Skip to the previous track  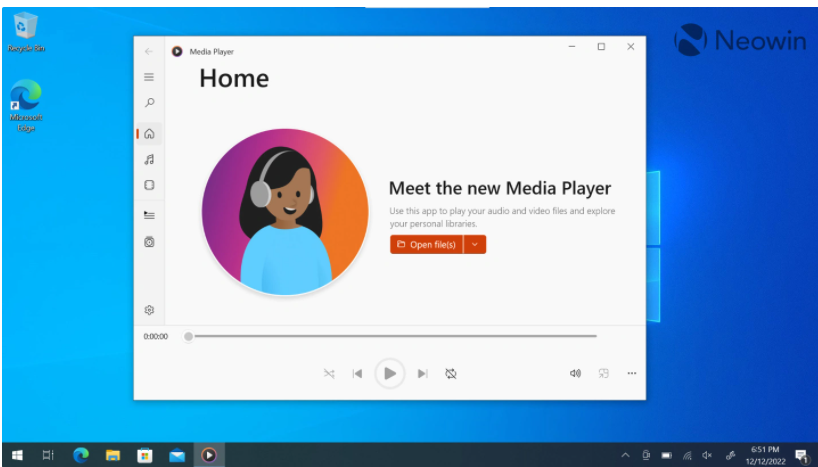click(357, 374)
